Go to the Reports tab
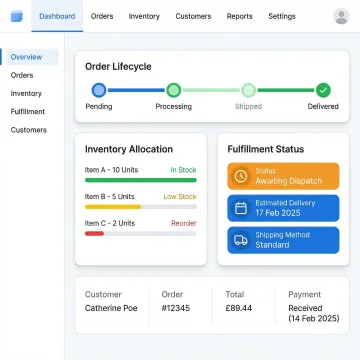Screen dimensions: 360x360 tap(240, 16)
